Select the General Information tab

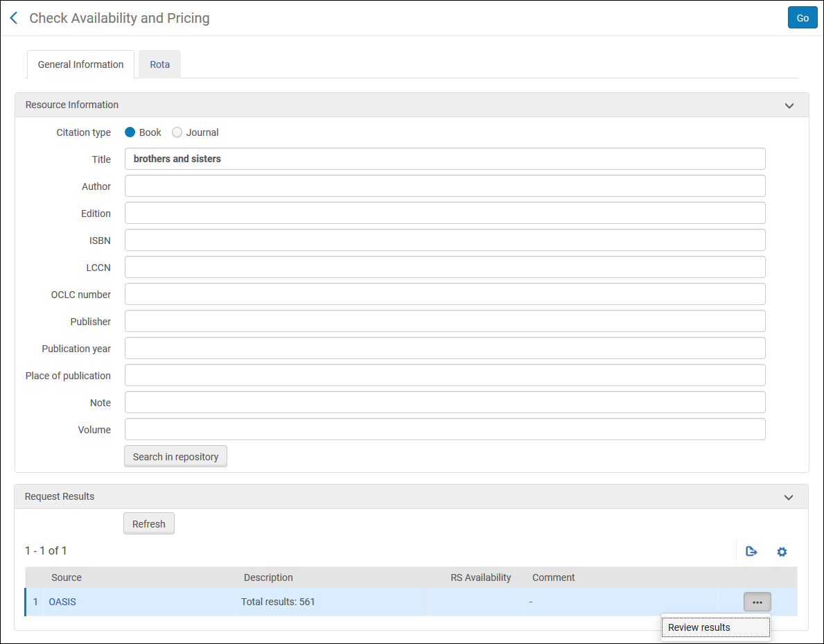click(81, 64)
